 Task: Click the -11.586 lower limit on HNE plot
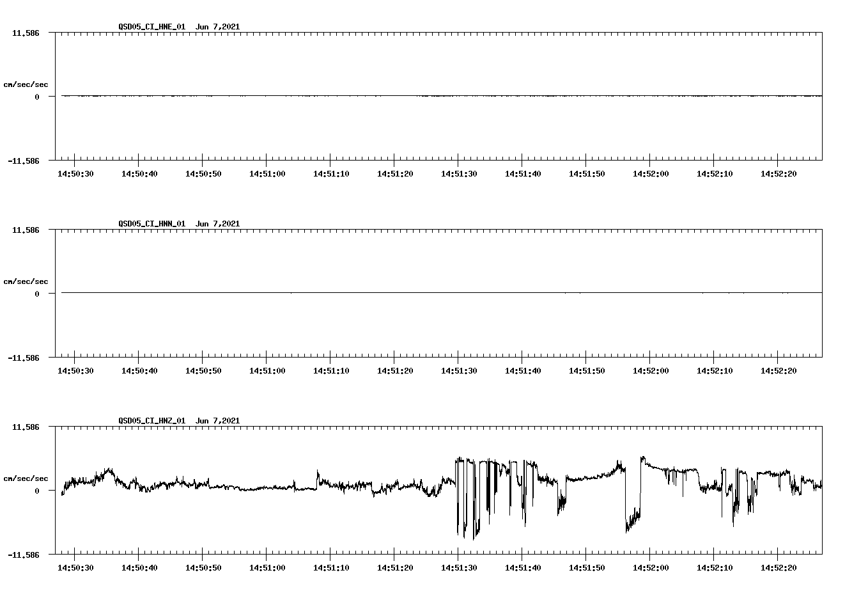coord(24,161)
